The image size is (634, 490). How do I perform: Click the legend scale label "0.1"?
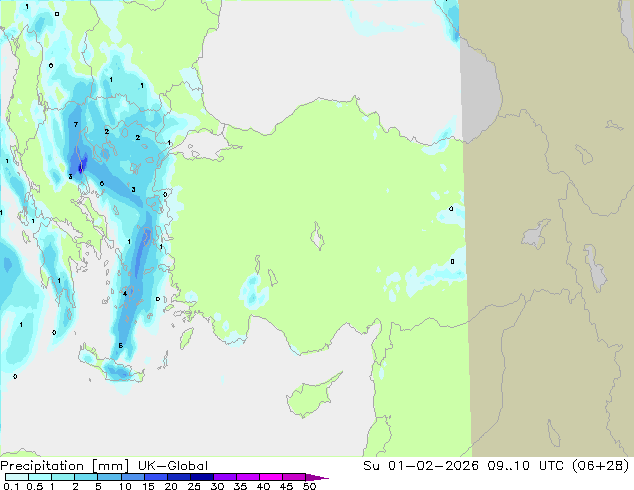11,486
